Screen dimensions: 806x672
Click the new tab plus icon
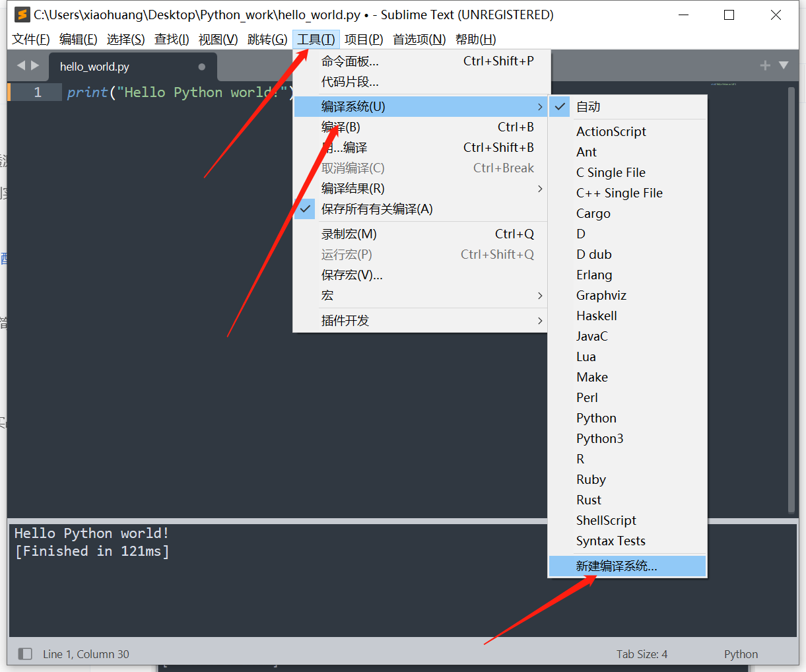coord(765,65)
